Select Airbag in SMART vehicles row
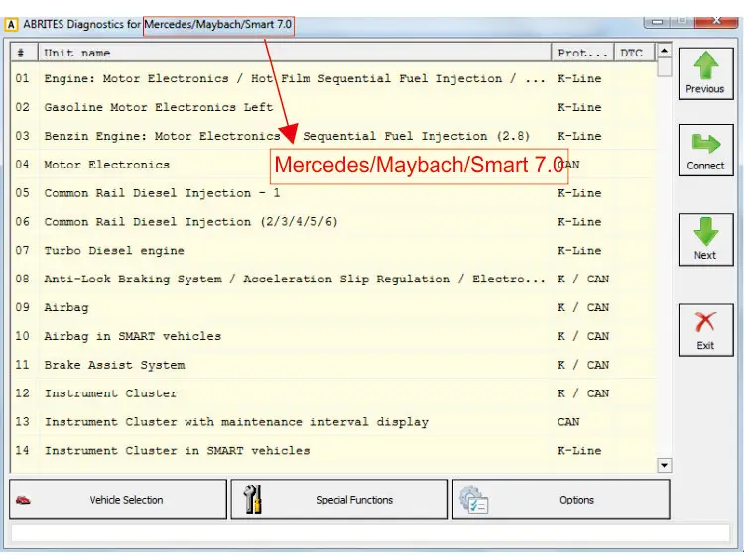The height and width of the screenshot is (560, 744). click(333, 336)
